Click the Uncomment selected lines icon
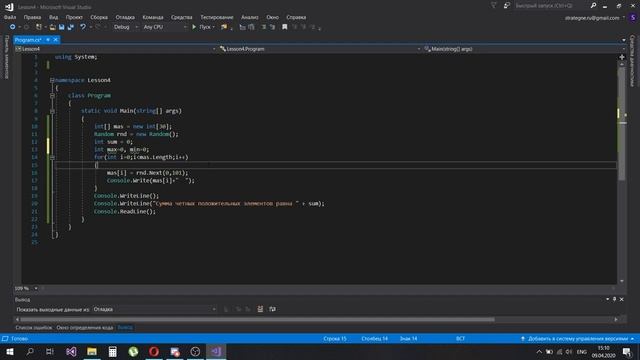This screenshot has height=360, width=640. [272, 27]
